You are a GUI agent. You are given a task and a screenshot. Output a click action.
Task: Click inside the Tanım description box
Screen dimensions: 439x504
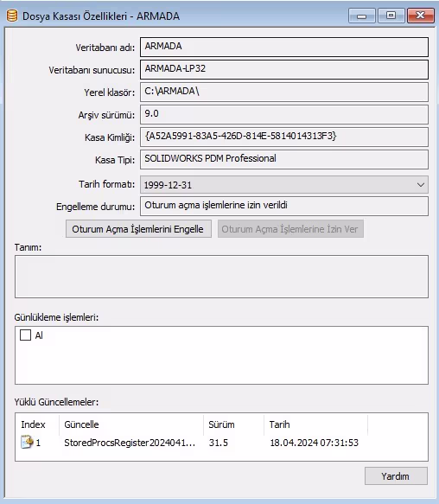(x=221, y=277)
